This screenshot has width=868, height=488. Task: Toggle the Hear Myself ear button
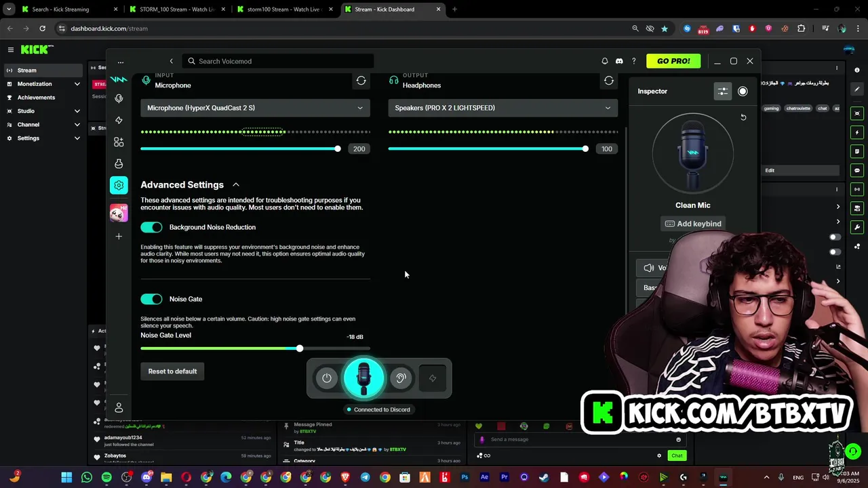(x=401, y=378)
